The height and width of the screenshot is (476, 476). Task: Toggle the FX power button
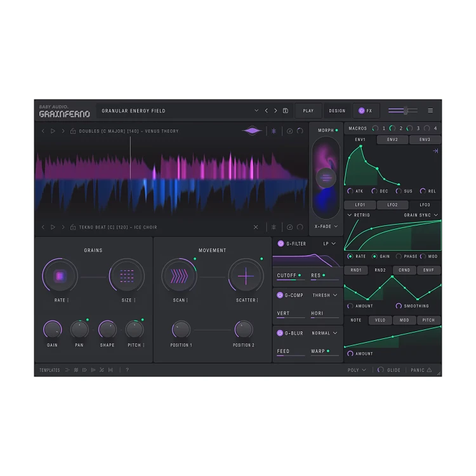point(361,111)
